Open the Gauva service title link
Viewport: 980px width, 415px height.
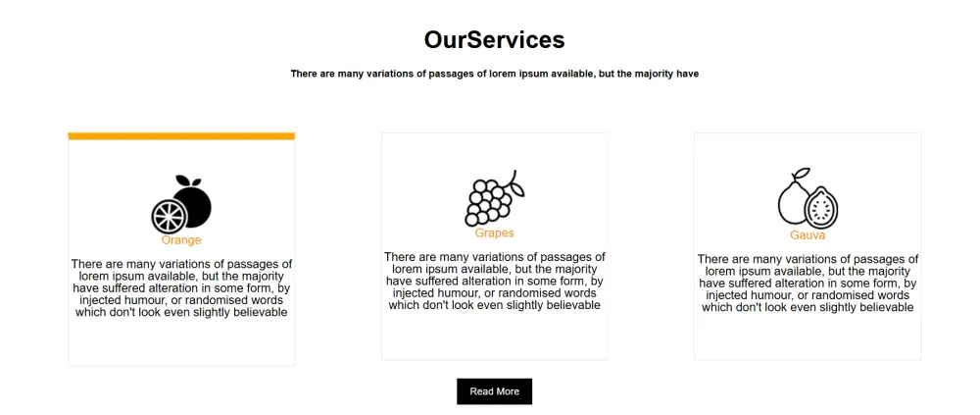[808, 235]
